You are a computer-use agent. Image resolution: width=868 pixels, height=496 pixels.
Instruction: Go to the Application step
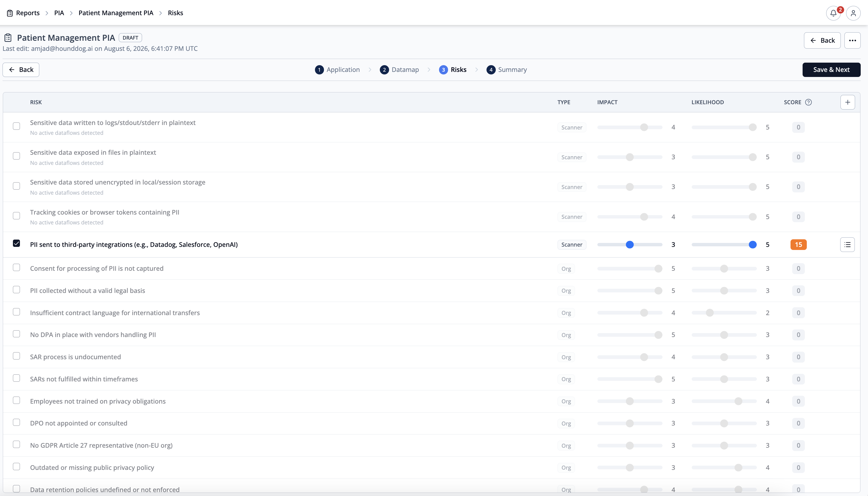337,70
